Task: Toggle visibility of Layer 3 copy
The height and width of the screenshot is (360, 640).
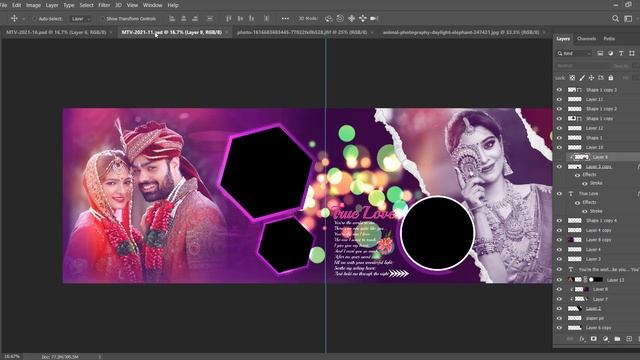Action: 559,167
